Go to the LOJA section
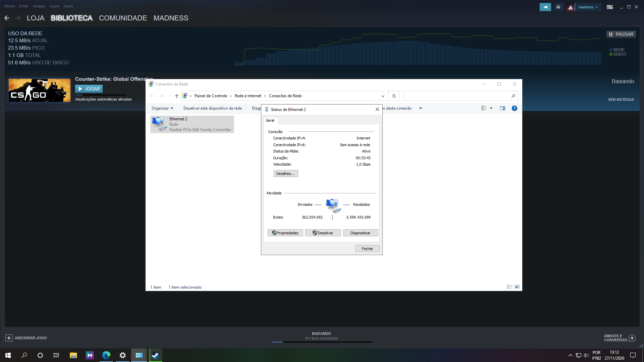Image resolution: width=644 pixels, height=362 pixels. pos(36,18)
